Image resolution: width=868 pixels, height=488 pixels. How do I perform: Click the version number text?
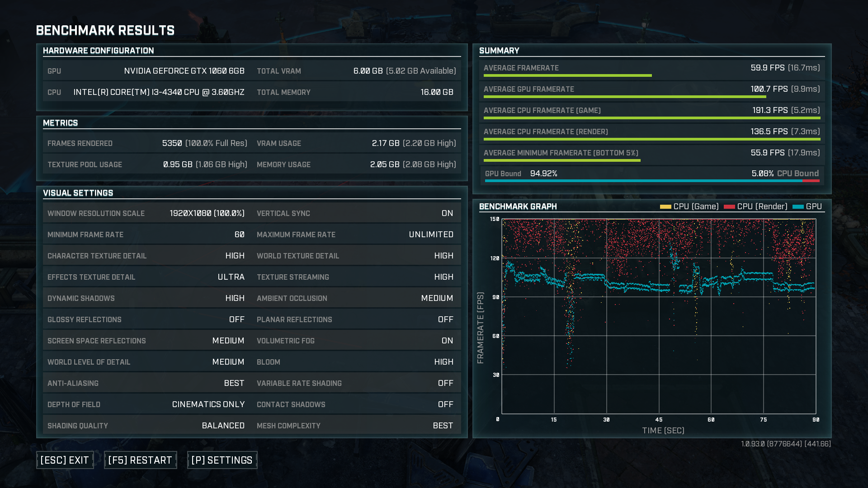coord(786,444)
